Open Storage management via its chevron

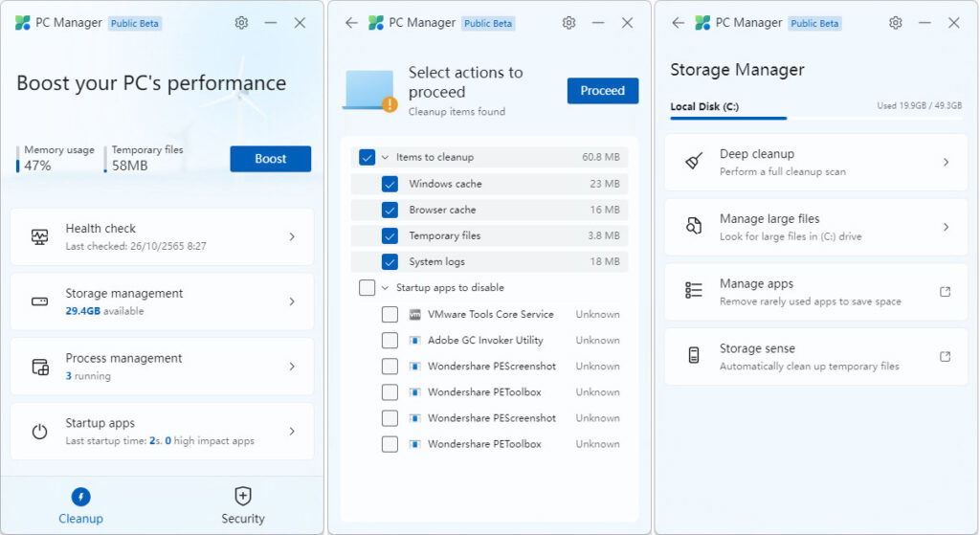tap(292, 301)
